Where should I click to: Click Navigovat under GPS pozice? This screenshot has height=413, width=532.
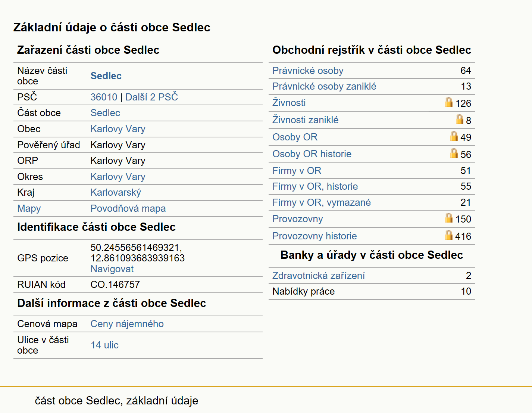[112, 269]
